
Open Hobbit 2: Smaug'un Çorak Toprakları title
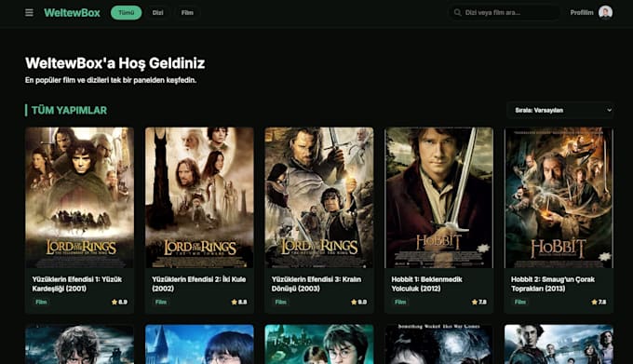[553, 284]
